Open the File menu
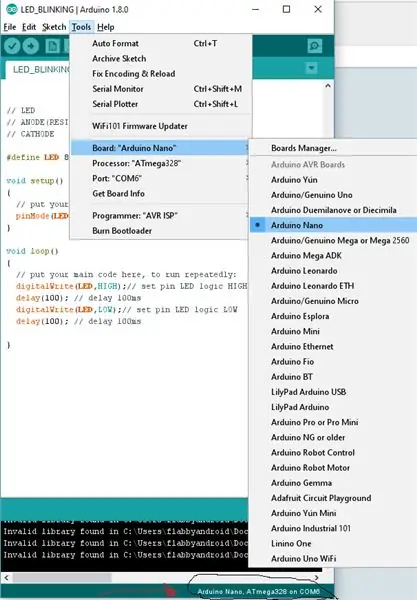This screenshot has height=600, width=417. pyautogui.click(x=10, y=27)
